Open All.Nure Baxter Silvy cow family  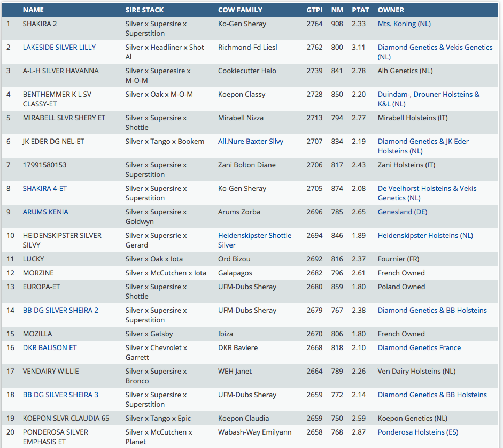point(251,141)
